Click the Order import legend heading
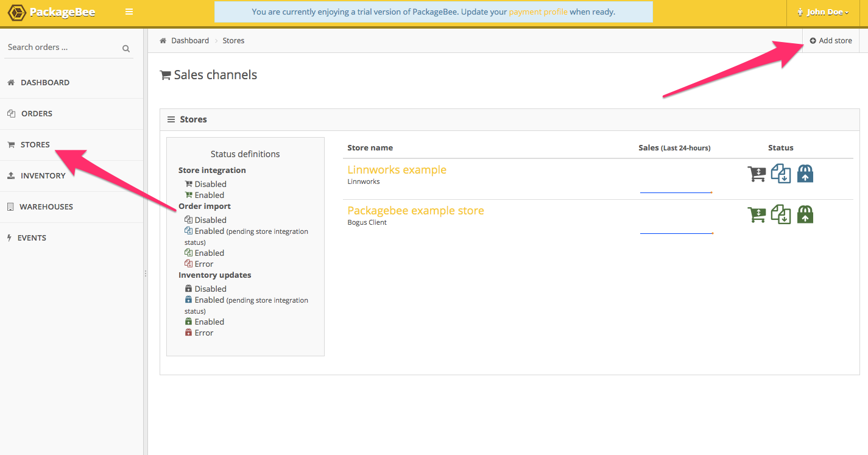Image resolution: width=868 pixels, height=455 pixels. click(x=205, y=206)
